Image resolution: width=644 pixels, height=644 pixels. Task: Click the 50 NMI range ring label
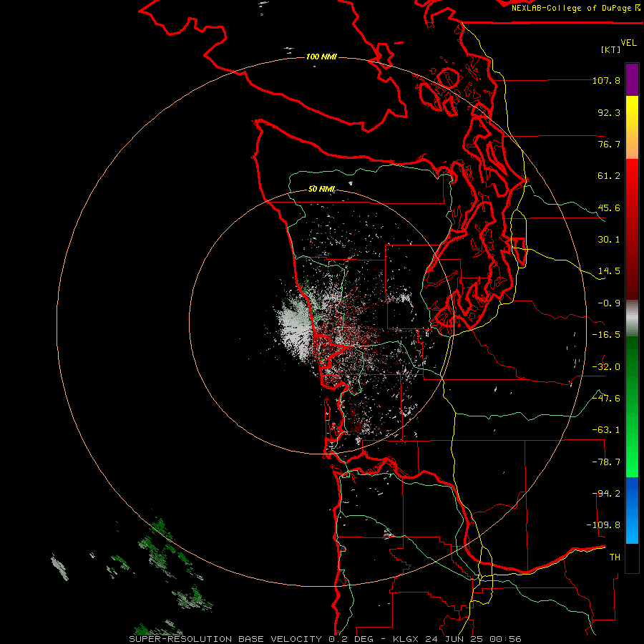pyautogui.click(x=321, y=190)
